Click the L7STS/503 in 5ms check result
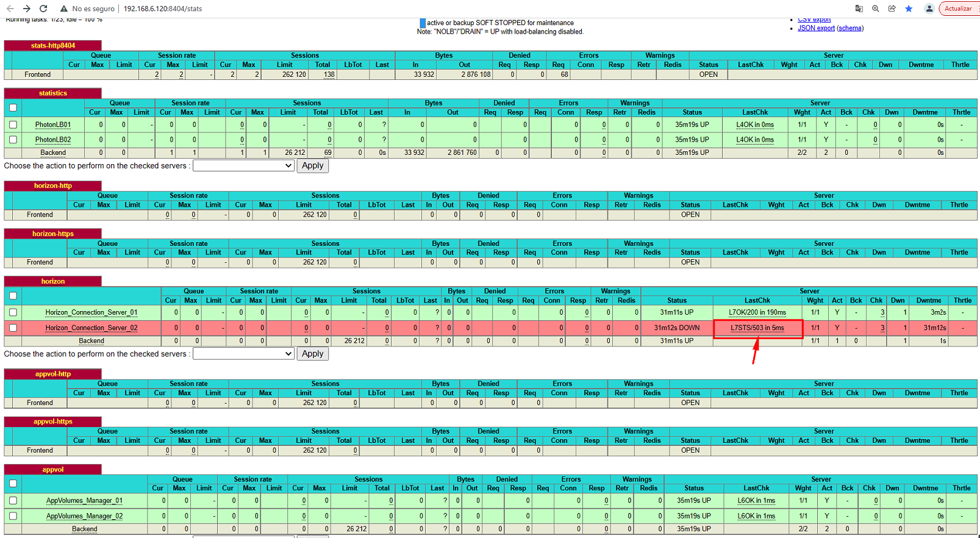Image resolution: width=980 pixels, height=538 pixels. 757,328
